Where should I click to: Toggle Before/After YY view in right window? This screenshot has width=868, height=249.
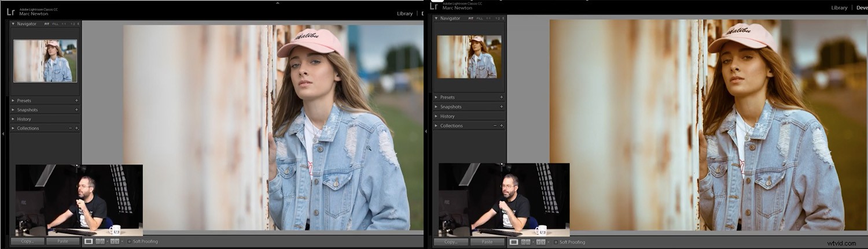(540, 242)
